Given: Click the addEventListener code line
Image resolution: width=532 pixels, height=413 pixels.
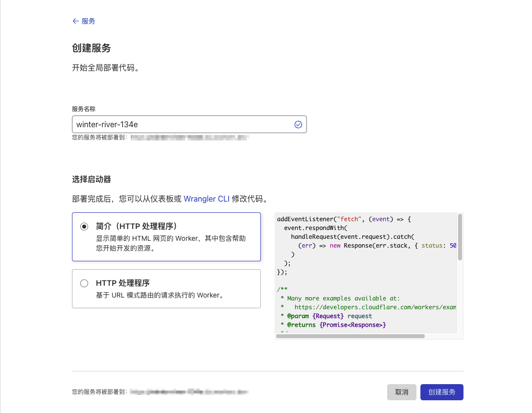Looking at the screenshot, I should pos(344,219).
